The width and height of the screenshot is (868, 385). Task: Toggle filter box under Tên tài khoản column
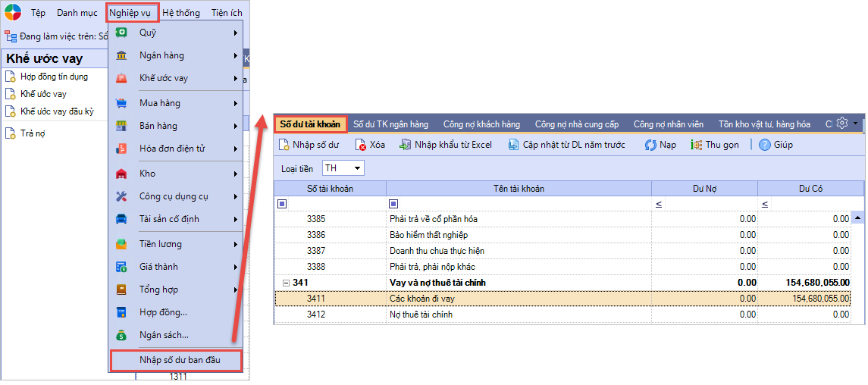point(393,204)
